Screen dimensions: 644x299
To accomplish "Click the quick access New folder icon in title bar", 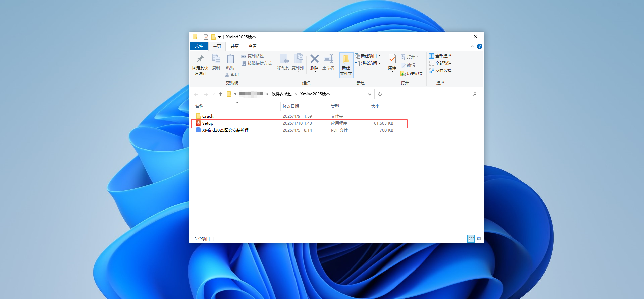I will click(x=213, y=37).
